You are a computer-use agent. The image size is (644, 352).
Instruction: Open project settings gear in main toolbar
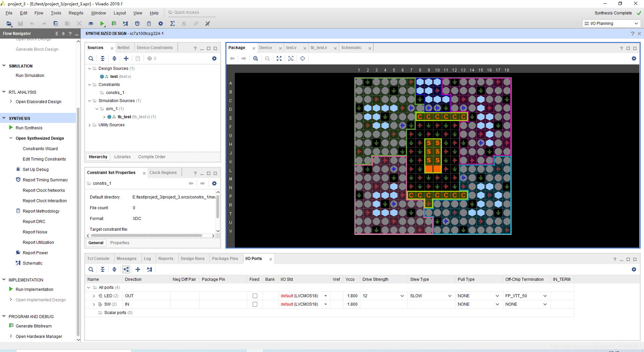[161, 24]
